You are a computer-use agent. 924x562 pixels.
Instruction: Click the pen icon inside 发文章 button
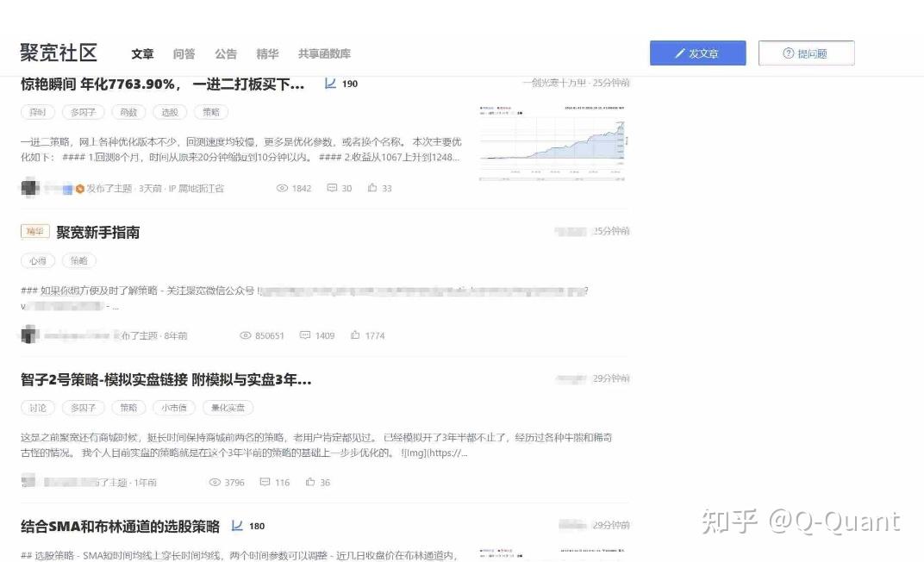[x=682, y=53]
